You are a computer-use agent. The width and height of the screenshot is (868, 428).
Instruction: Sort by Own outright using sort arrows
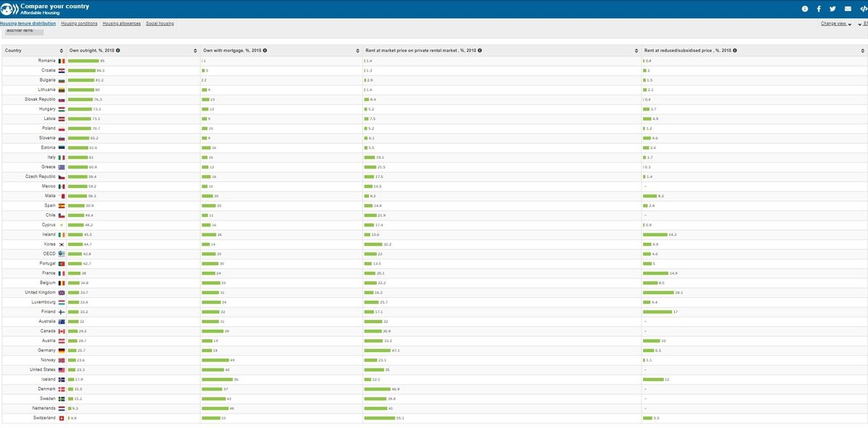click(195, 51)
